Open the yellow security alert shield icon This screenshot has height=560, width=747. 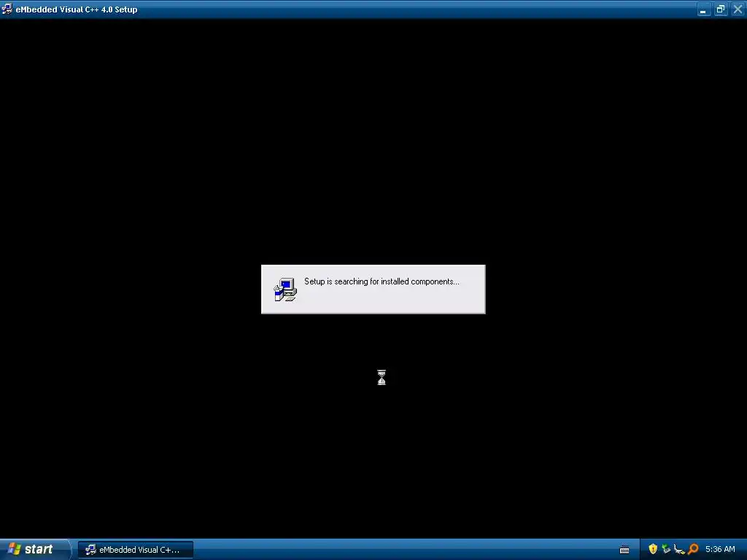coord(653,549)
